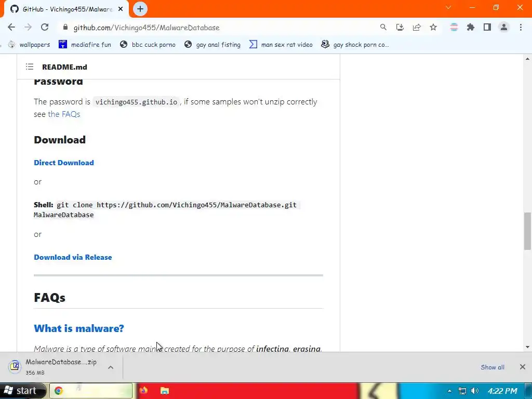
Task: Click the page scrollbar thumb
Action: click(x=527, y=231)
